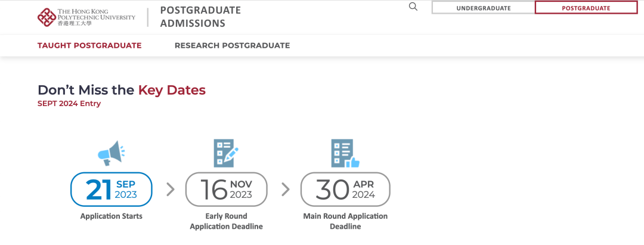Click the SEPT 2024 Entry subtitle

tap(69, 104)
